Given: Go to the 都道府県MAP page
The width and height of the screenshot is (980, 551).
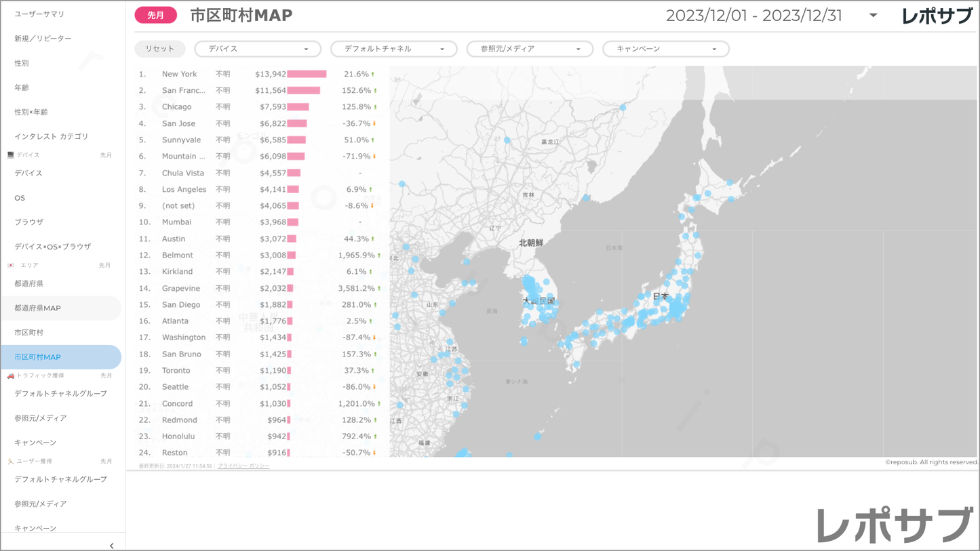Looking at the screenshot, I should point(38,308).
